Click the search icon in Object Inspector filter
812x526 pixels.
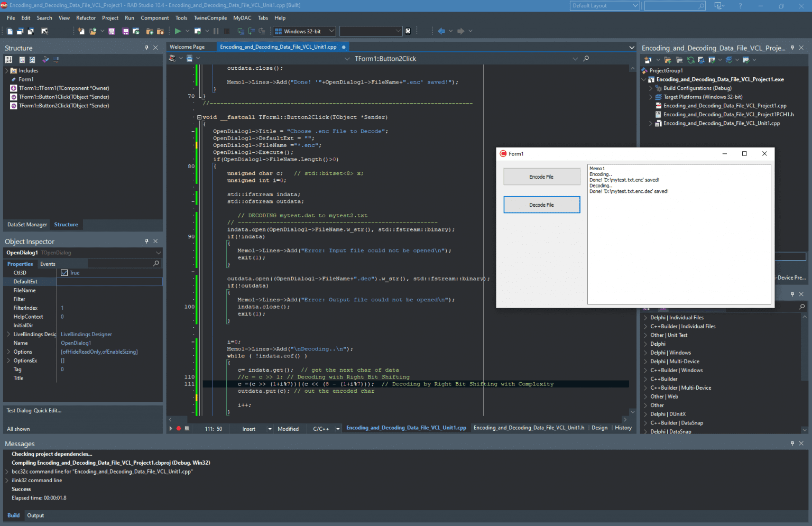(156, 263)
